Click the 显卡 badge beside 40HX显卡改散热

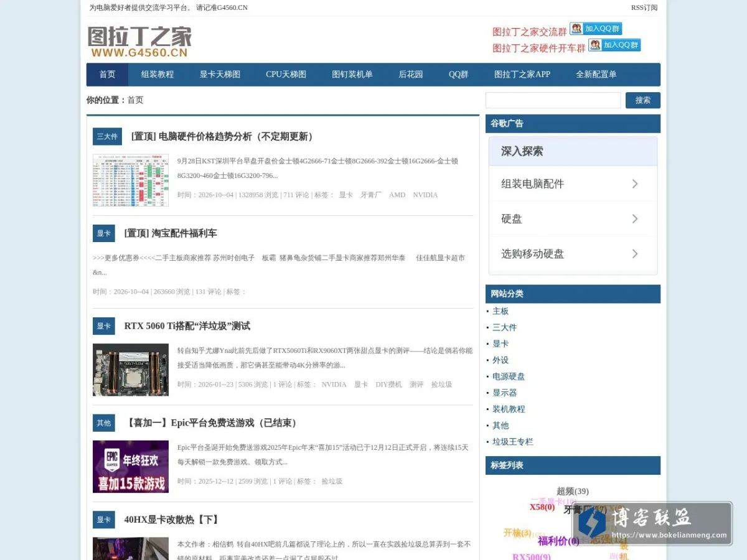(104, 520)
